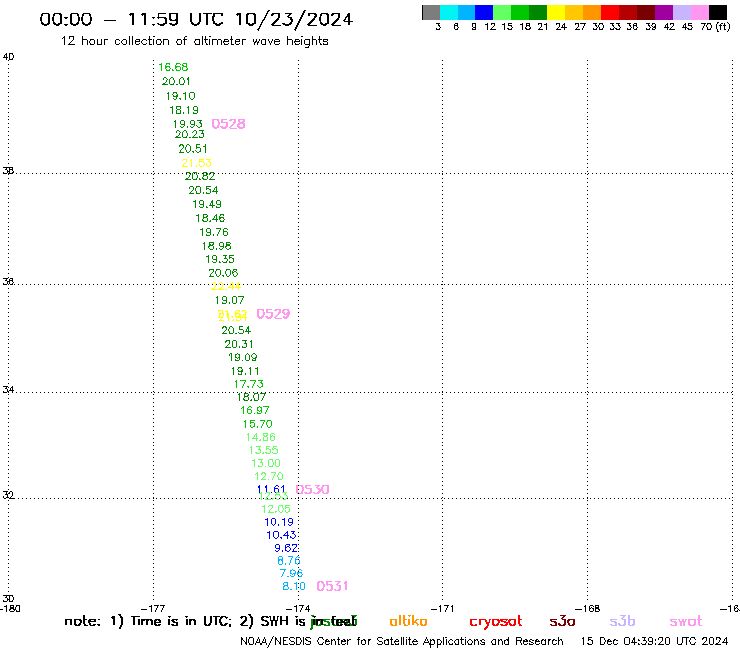Select the orange 'altika' satellite label

click(408, 621)
